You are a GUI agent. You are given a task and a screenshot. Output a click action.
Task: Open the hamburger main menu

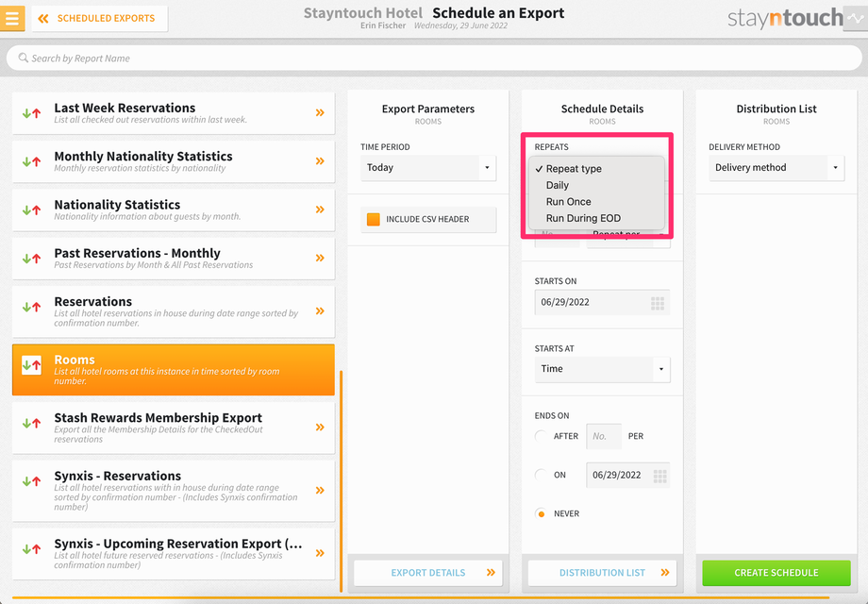(12, 18)
